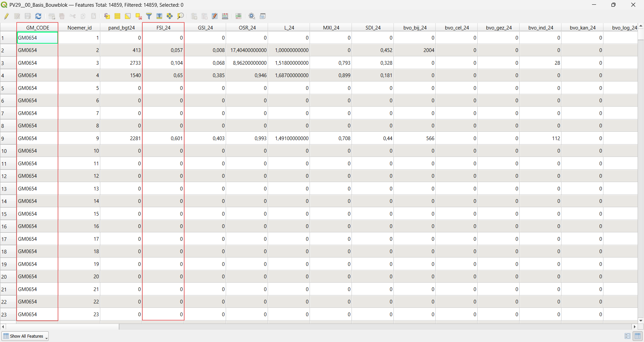Select row 23 by its row number
Image resolution: width=644 pixels, height=342 pixels.
click(8, 315)
